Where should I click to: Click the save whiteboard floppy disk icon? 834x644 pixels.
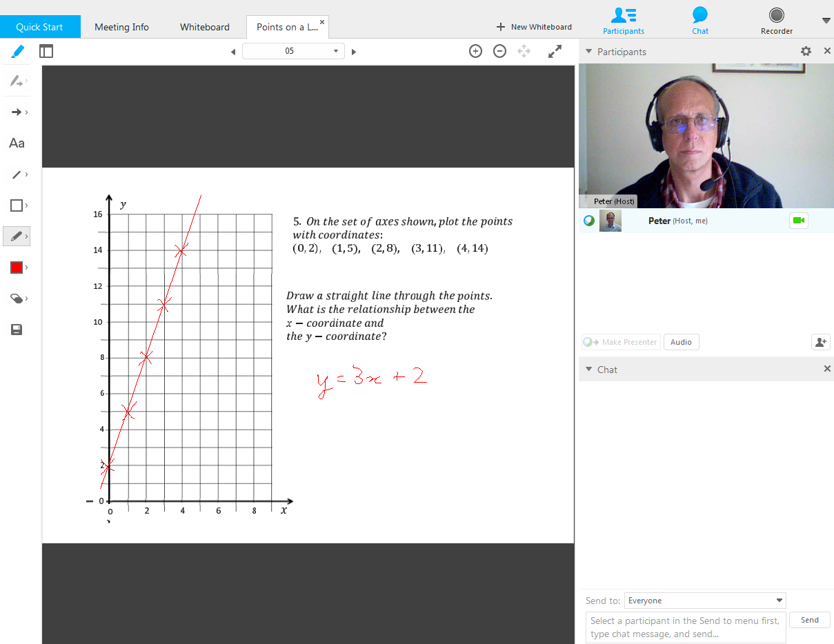17,330
